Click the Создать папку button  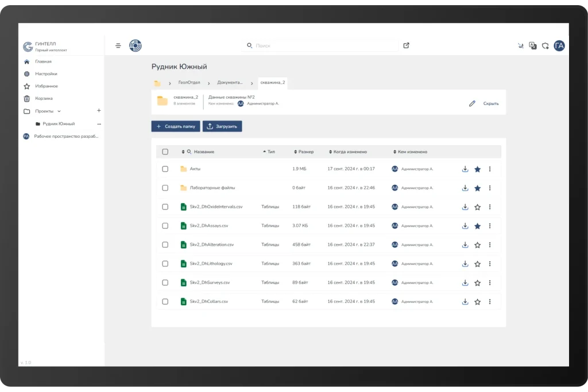click(x=176, y=126)
